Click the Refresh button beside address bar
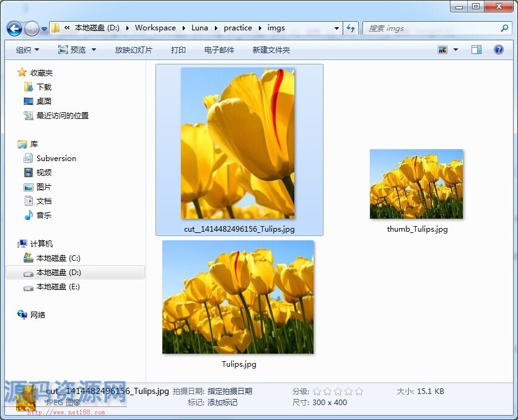Image resolution: width=518 pixels, height=420 pixels. [x=351, y=28]
